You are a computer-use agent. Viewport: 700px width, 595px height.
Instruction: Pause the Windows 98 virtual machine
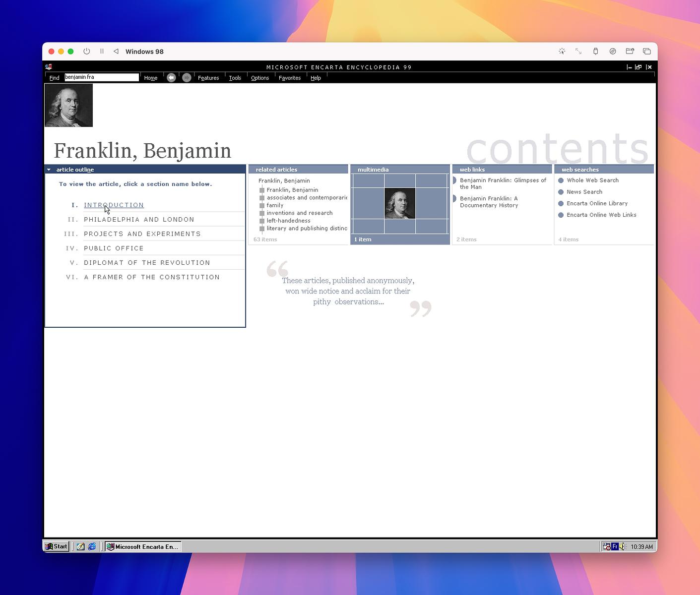[x=102, y=52]
